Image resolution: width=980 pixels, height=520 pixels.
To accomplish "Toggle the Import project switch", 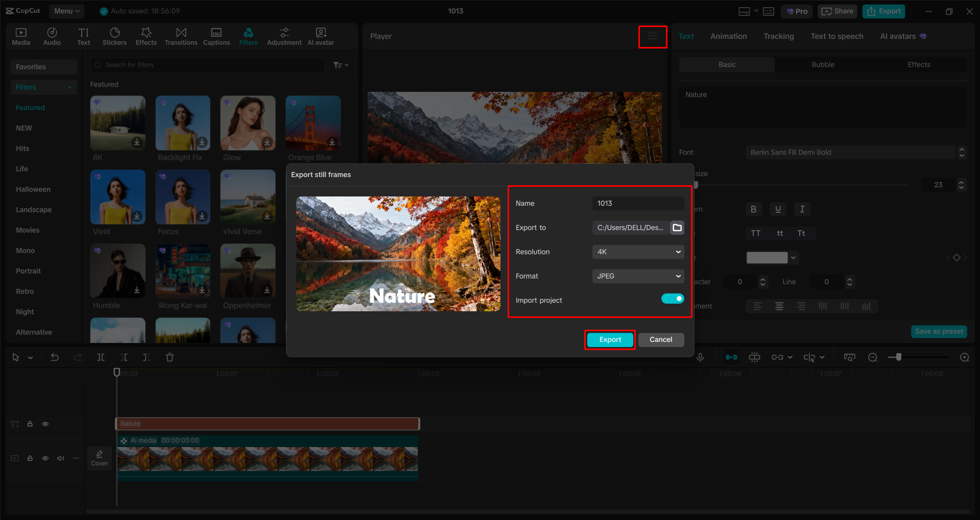I will (673, 299).
